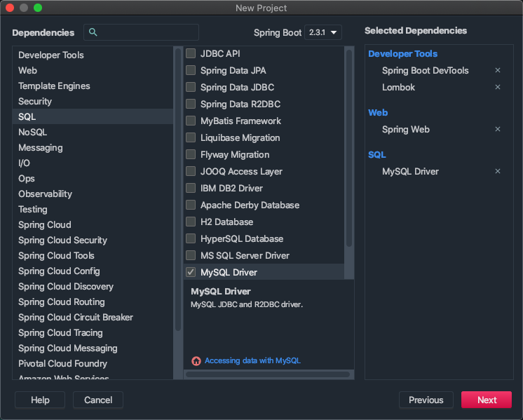Tick HyperSQL Database checkbox
This screenshot has height=420, width=523.
coord(191,238)
